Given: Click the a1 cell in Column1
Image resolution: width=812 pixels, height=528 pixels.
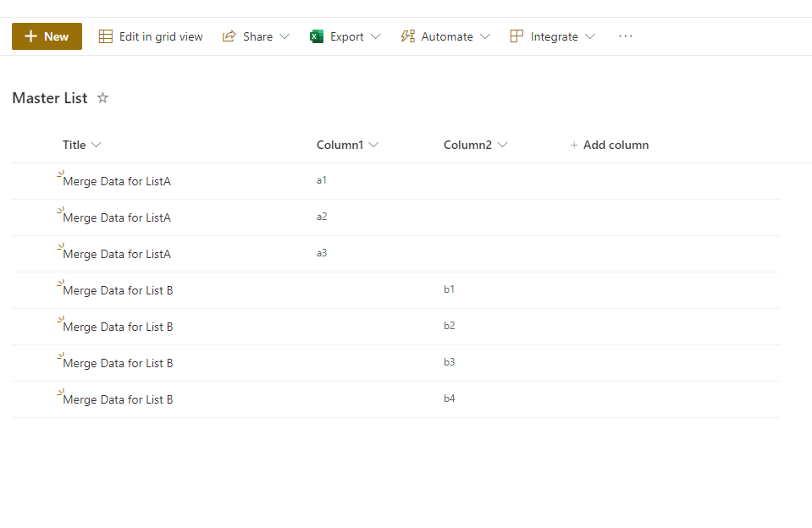Looking at the screenshot, I should 322,180.
